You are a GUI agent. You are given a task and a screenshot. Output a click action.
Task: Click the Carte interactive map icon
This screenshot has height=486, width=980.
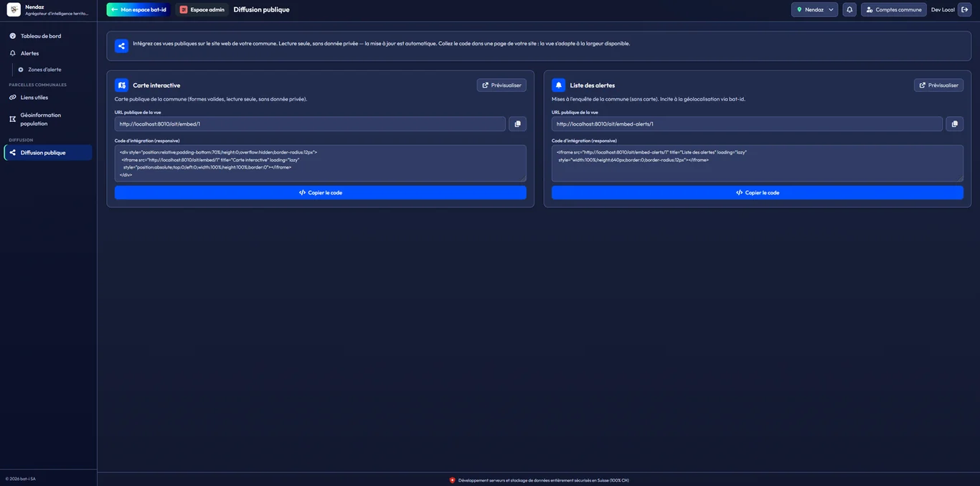point(121,85)
